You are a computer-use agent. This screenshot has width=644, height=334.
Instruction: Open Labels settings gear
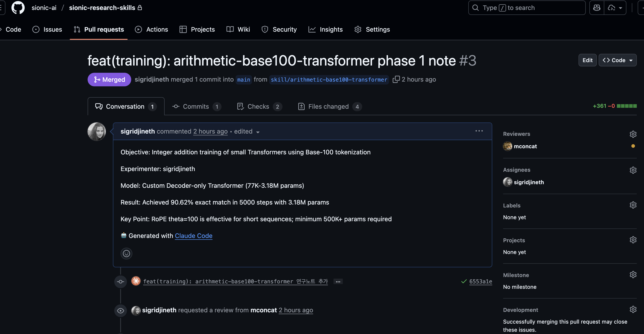633,205
